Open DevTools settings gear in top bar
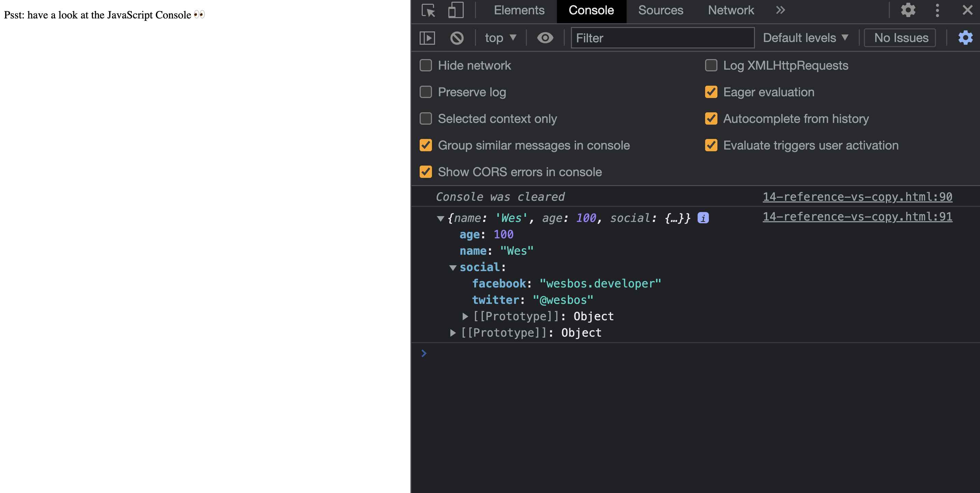 tap(908, 10)
